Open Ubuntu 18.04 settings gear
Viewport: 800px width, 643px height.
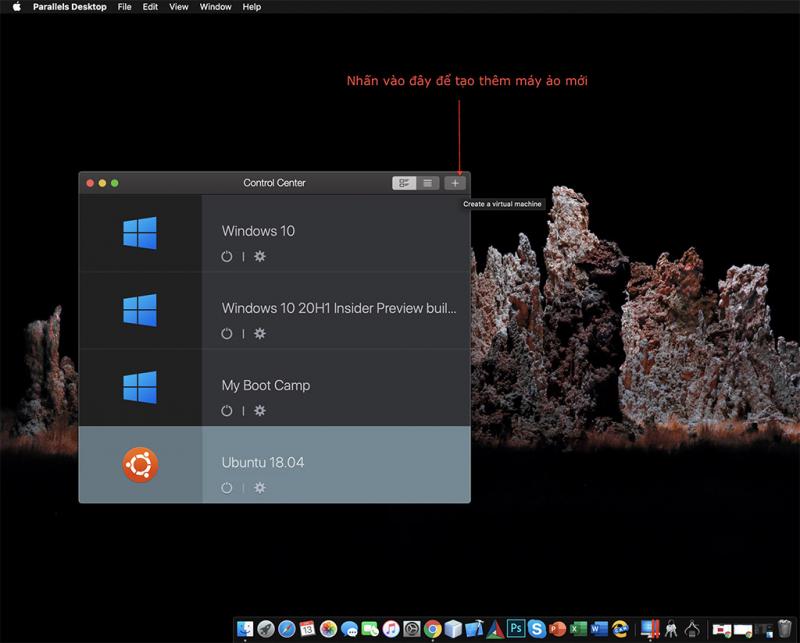(x=260, y=488)
